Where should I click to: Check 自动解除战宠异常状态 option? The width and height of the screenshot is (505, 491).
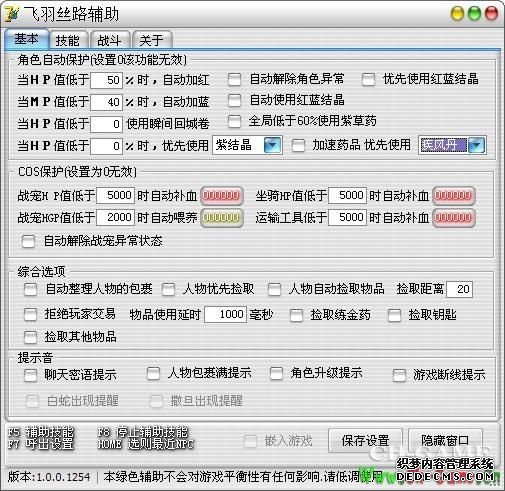pyautogui.click(x=28, y=241)
